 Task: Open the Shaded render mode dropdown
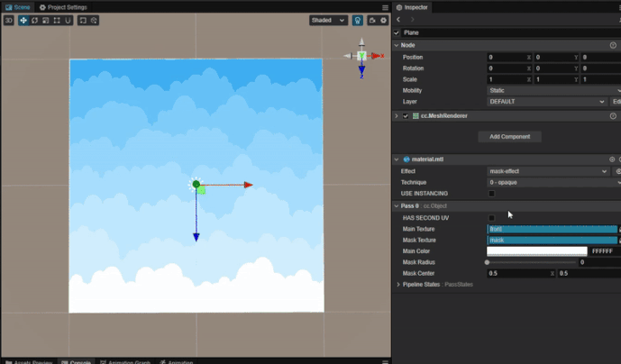[x=328, y=20]
